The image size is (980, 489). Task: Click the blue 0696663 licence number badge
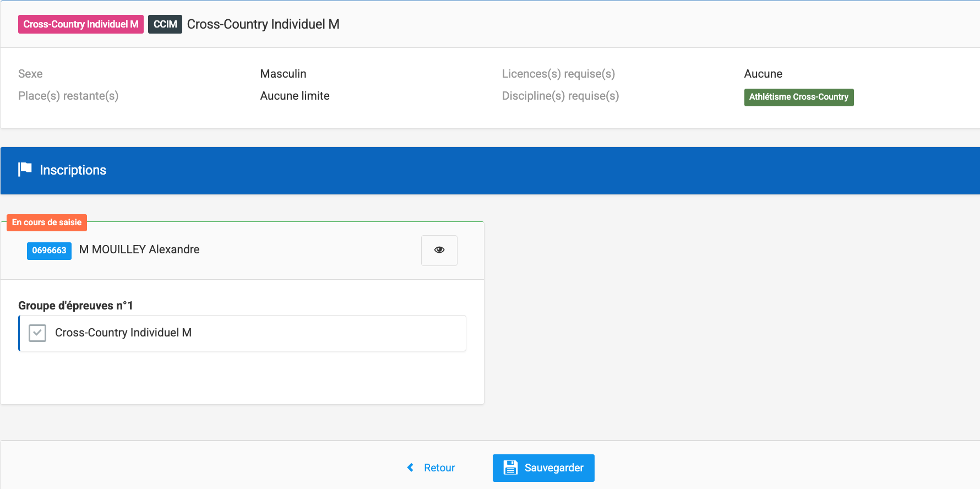(49, 251)
